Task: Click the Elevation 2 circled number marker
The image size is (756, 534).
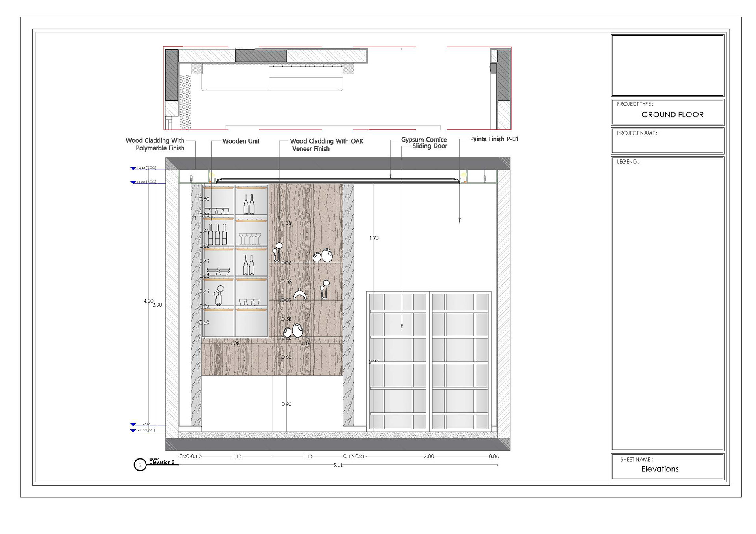Action: [140, 465]
